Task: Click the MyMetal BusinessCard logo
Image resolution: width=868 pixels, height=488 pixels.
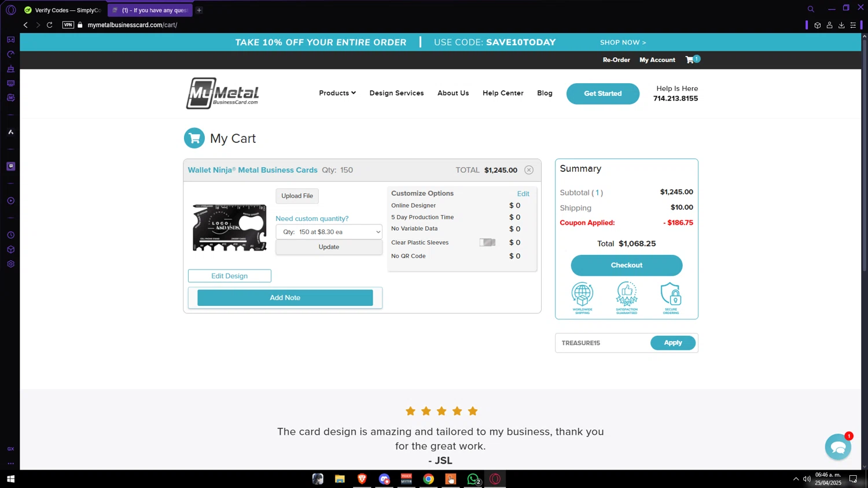Action: (x=222, y=93)
